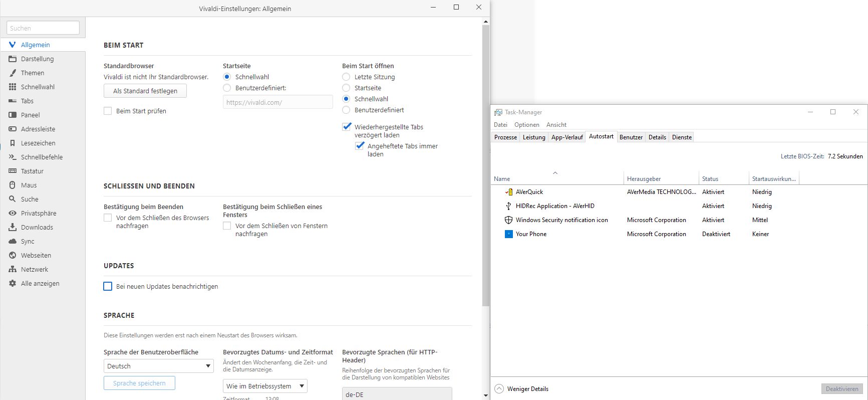Sort by Herausgeber column header
The width and height of the screenshot is (868, 400).
[x=661, y=178]
